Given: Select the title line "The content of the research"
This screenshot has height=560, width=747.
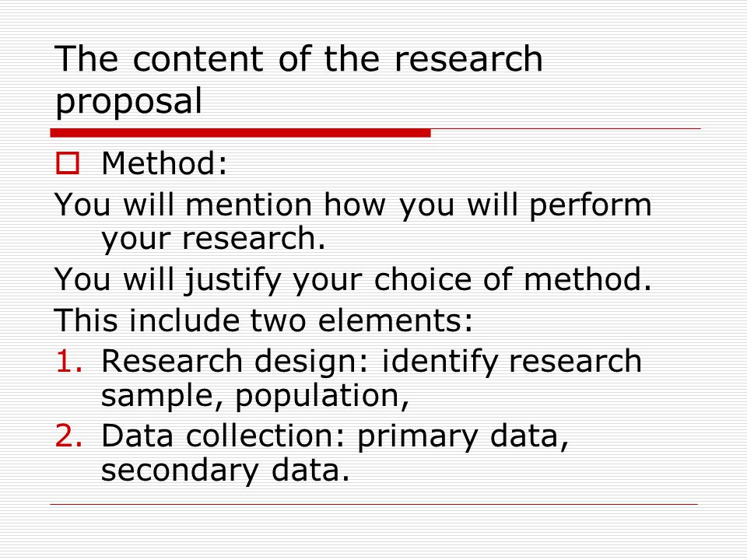Looking at the screenshot, I should [x=299, y=58].
